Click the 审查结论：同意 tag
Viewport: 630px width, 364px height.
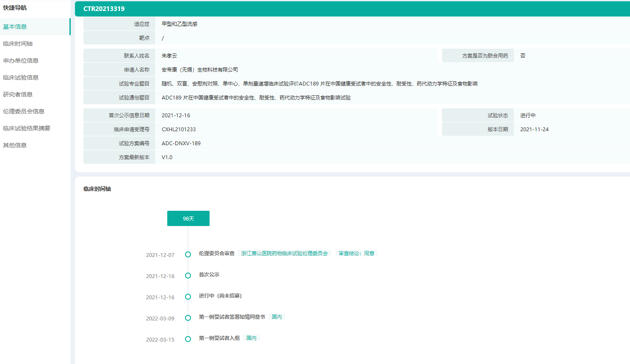coord(356,254)
